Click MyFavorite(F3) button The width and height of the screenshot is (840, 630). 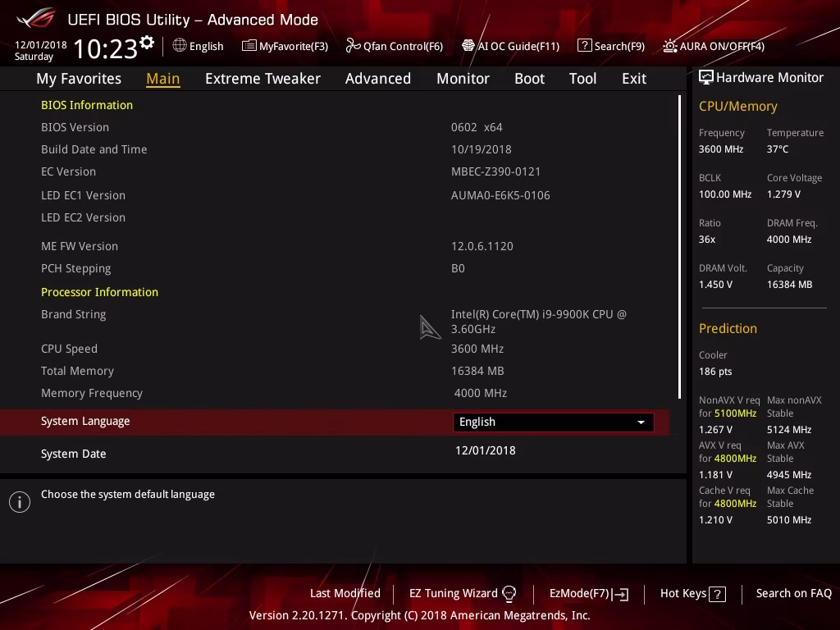tap(285, 46)
